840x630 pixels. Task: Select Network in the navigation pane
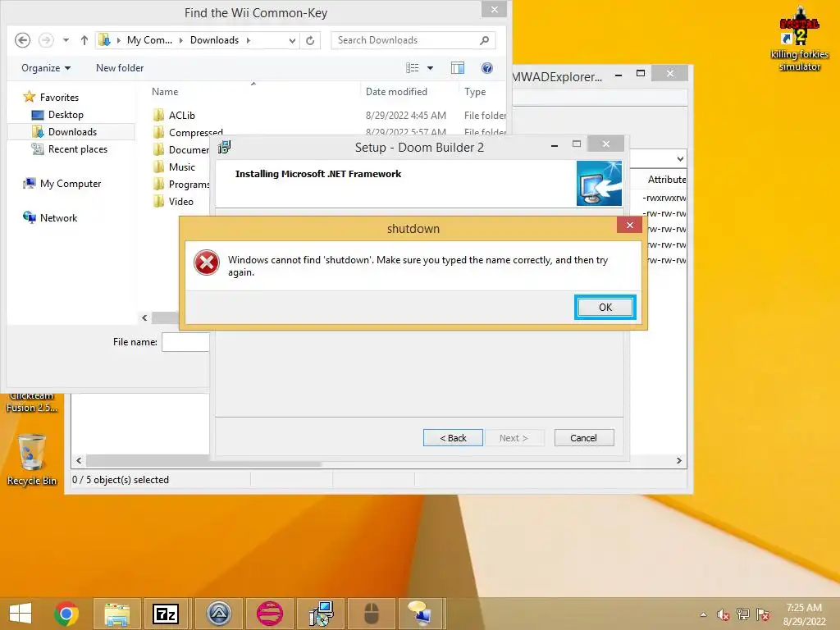point(58,218)
